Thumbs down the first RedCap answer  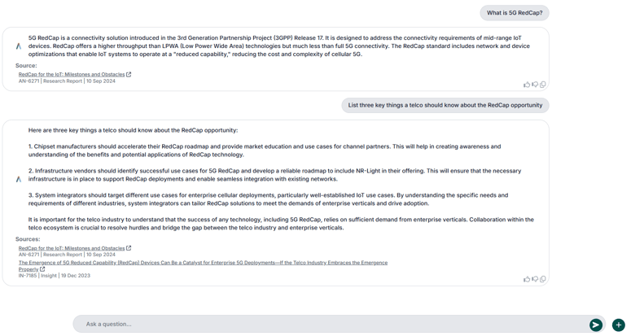click(x=535, y=85)
